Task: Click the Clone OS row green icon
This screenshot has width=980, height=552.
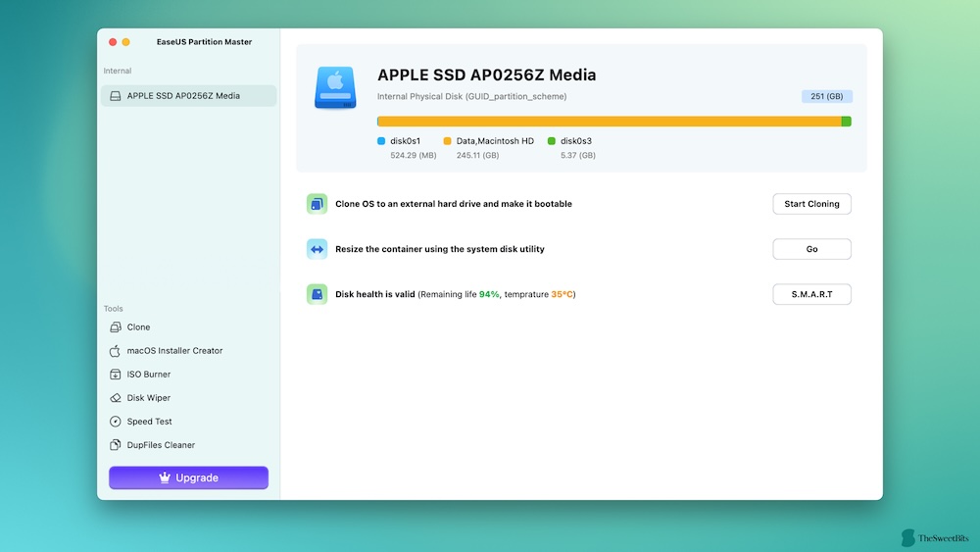Action: coord(317,204)
